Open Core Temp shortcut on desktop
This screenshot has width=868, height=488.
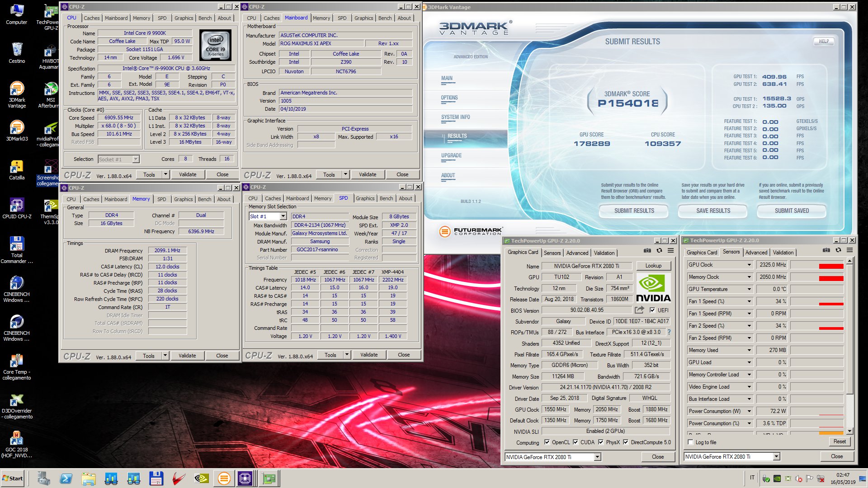tap(17, 367)
